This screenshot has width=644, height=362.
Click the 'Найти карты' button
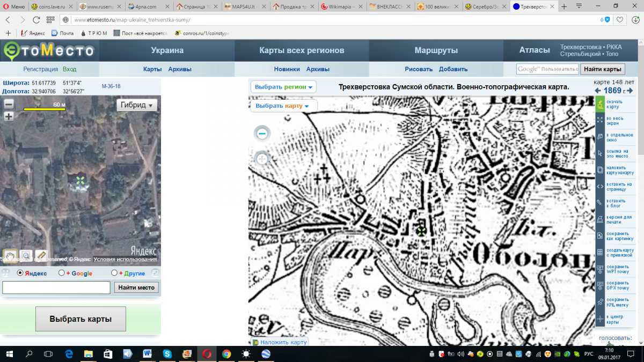coord(602,69)
